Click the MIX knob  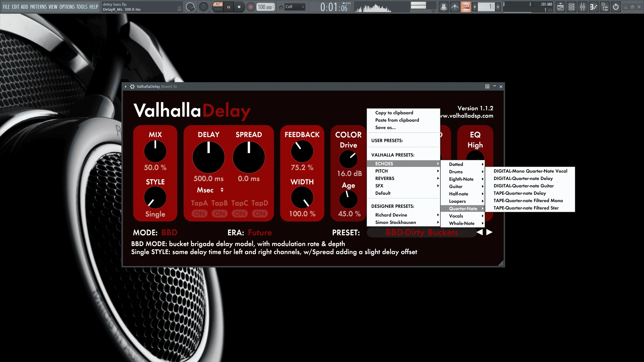pyautogui.click(x=155, y=151)
